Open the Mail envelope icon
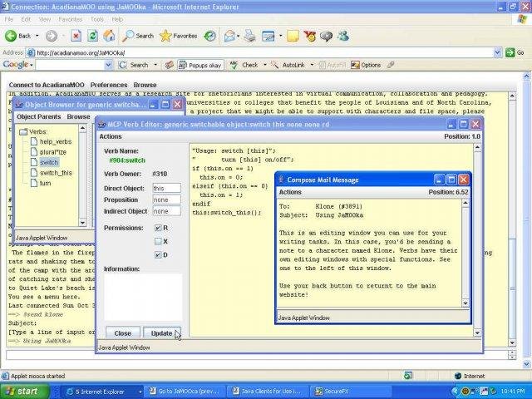 point(229,36)
